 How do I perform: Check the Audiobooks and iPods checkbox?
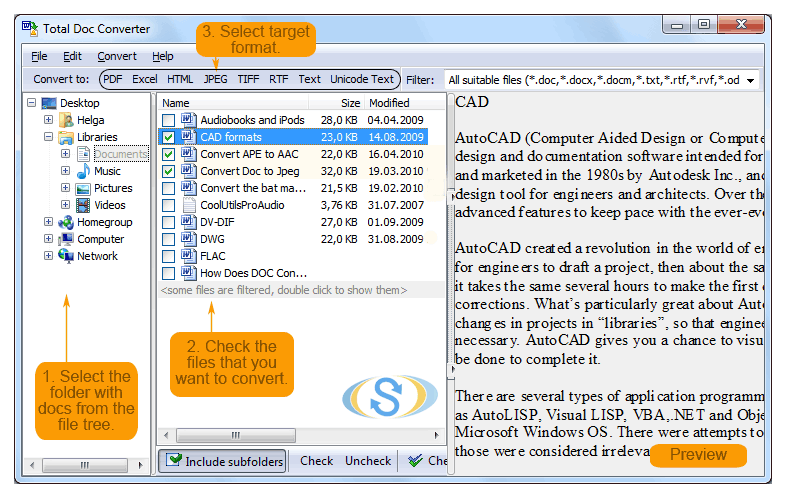(x=168, y=120)
